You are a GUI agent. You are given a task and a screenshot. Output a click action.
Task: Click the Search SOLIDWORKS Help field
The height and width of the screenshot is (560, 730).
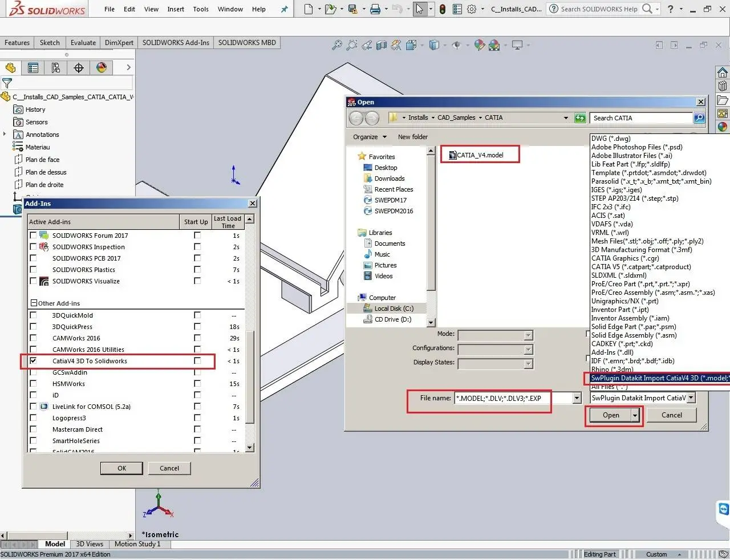599,9
